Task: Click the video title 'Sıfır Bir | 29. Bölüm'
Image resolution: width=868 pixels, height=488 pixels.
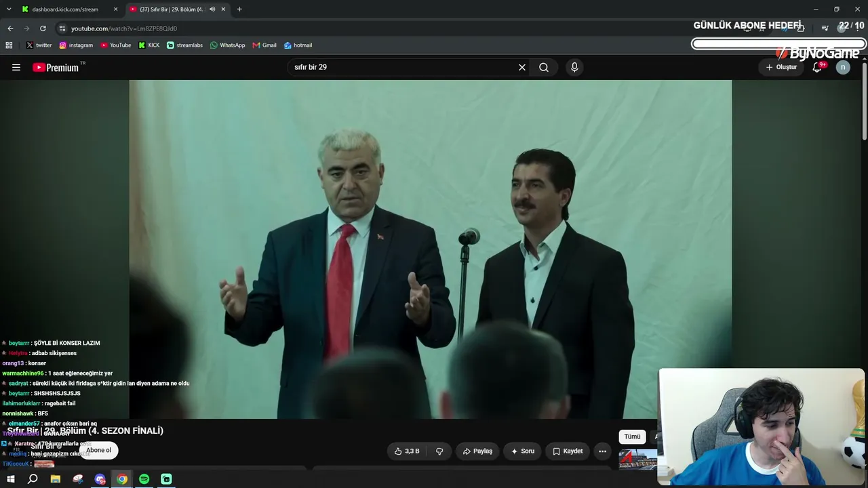Action: pos(85,430)
